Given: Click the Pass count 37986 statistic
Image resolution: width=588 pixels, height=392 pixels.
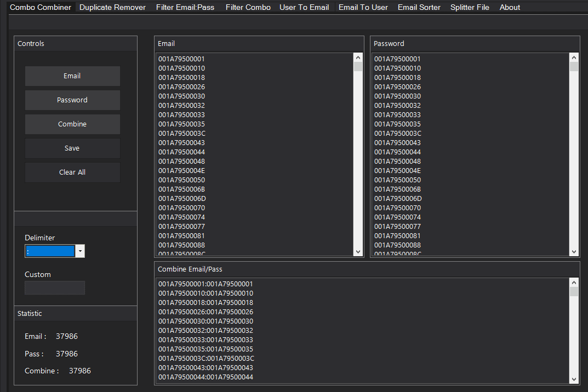Looking at the screenshot, I should click(67, 353).
